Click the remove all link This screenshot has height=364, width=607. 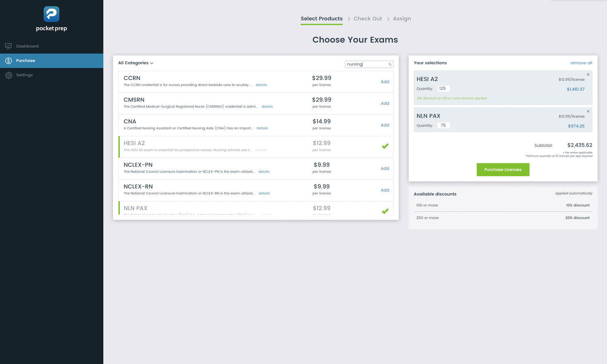[581, 63]
